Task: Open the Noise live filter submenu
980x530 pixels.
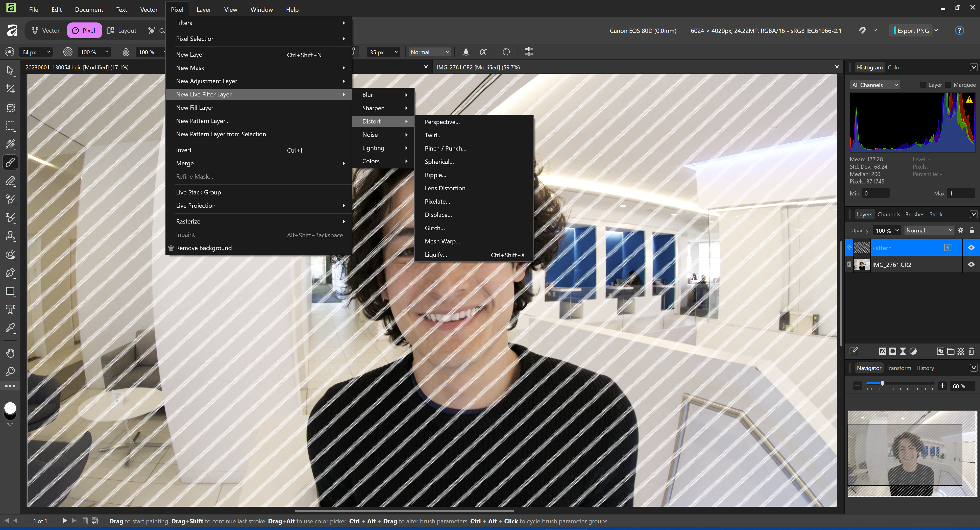Action: coord(383,135)
